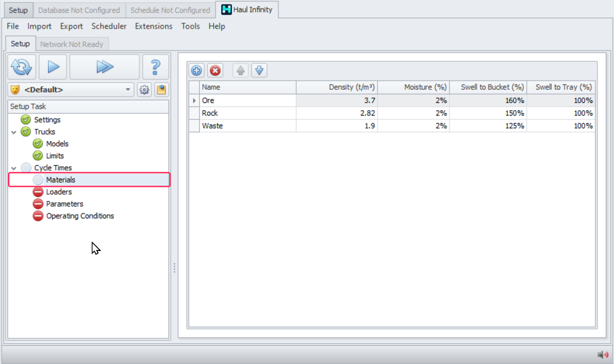
Task: Move the material down with the blue arrow
Action: point(259,71)
